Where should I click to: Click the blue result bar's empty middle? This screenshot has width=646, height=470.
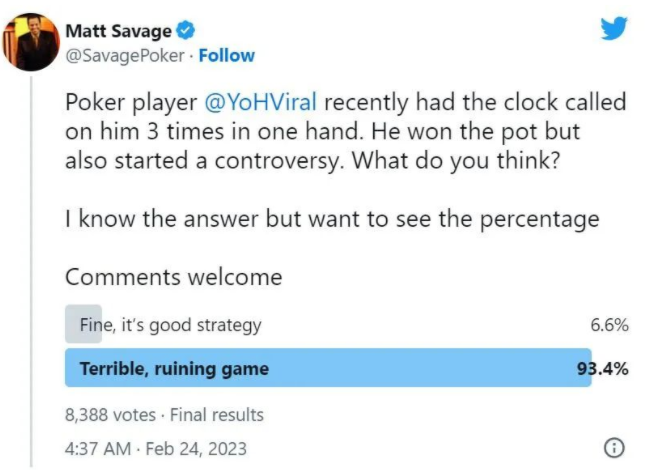420,368
